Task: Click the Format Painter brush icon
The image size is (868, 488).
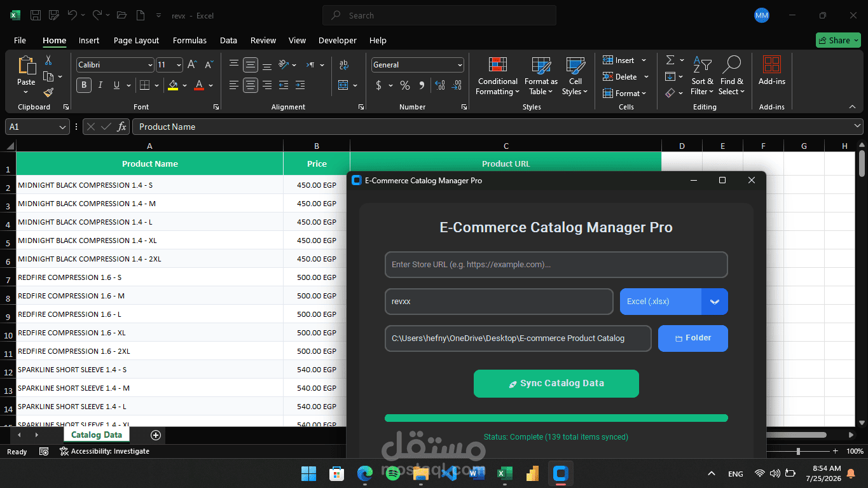Action: coord(48,93)
